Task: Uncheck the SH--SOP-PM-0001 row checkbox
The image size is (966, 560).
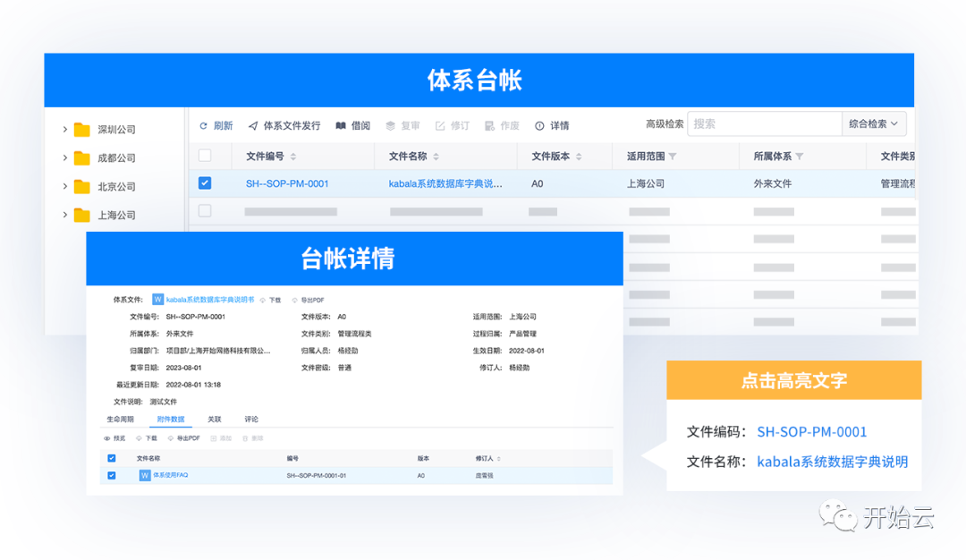Action: pyautogui.click(x=205, y=183)
